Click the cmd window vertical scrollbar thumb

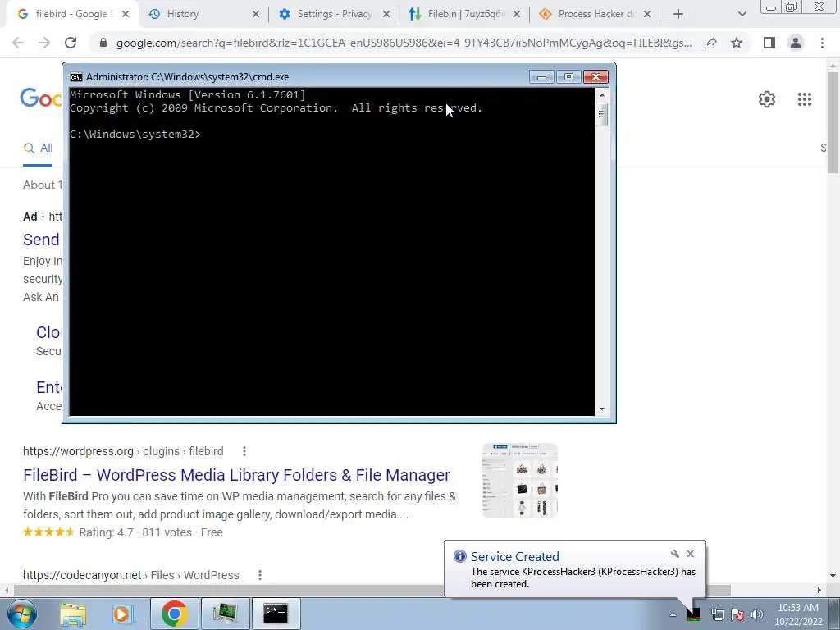pos(601,114)
